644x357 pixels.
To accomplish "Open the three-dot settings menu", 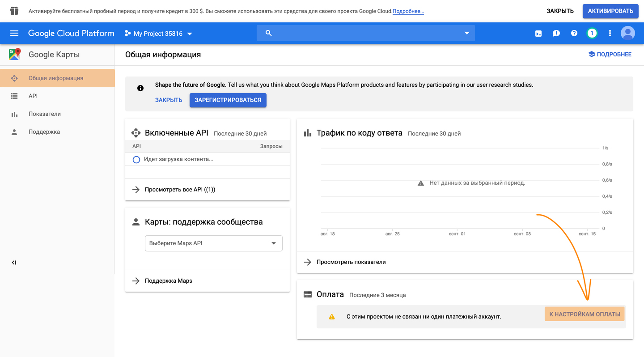I will pos(610,33).
